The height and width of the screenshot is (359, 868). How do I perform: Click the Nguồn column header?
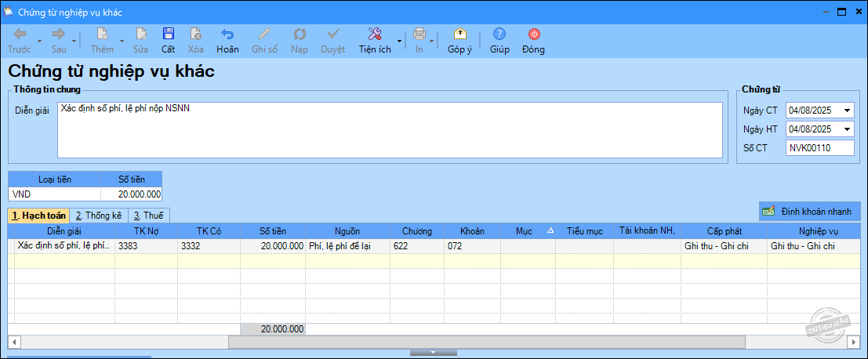347,231
